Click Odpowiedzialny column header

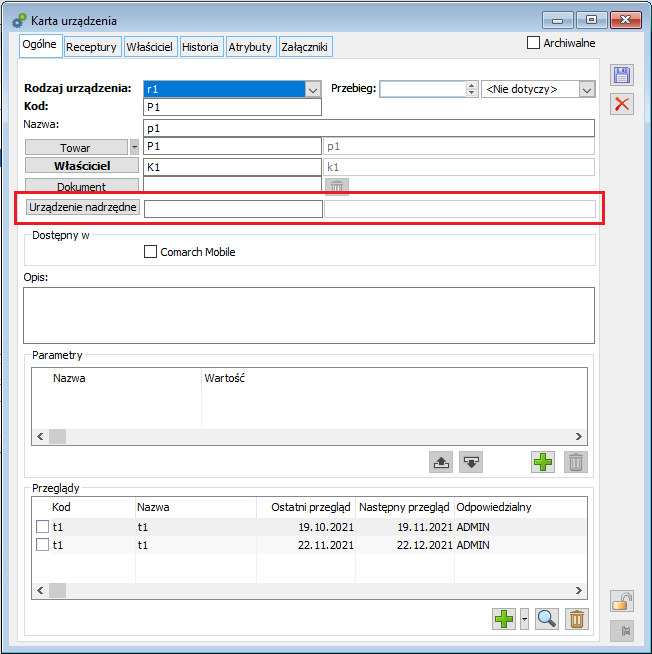tap(493, 507)
